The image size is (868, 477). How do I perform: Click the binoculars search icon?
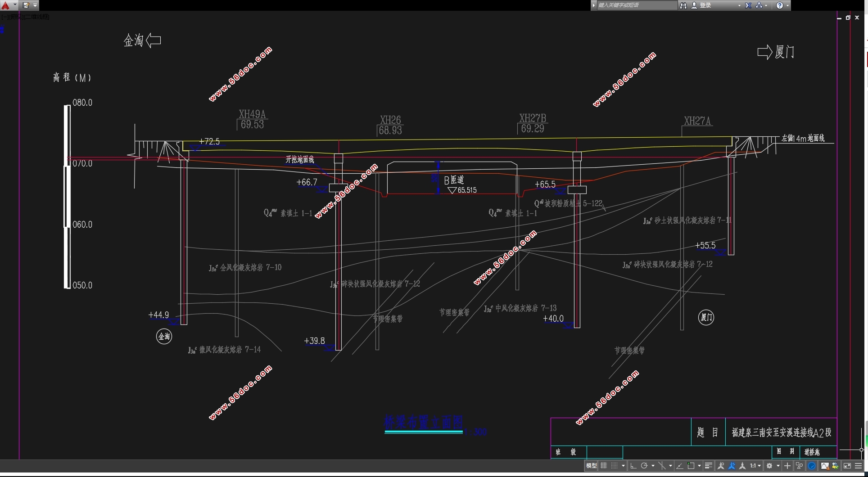[683, 5]
